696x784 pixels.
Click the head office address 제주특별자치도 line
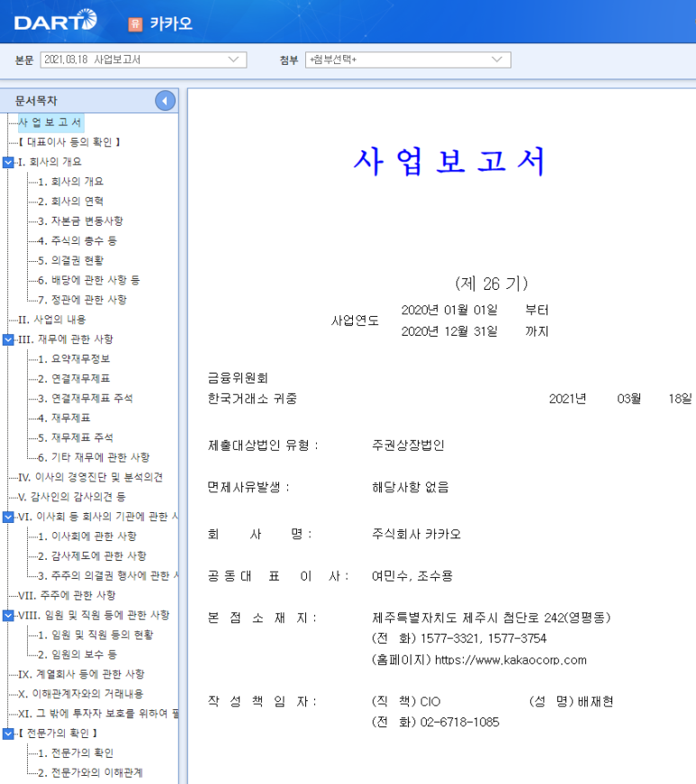(491, 617)
